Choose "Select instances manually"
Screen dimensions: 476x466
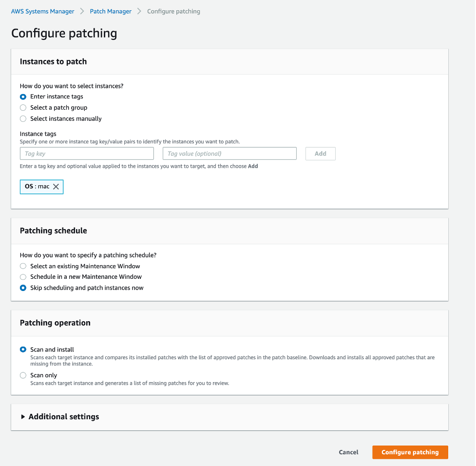point(23,118)
